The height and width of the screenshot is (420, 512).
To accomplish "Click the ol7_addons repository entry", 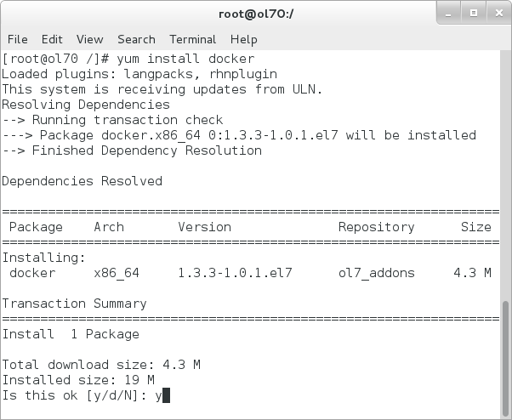I will tap(377, 273).
